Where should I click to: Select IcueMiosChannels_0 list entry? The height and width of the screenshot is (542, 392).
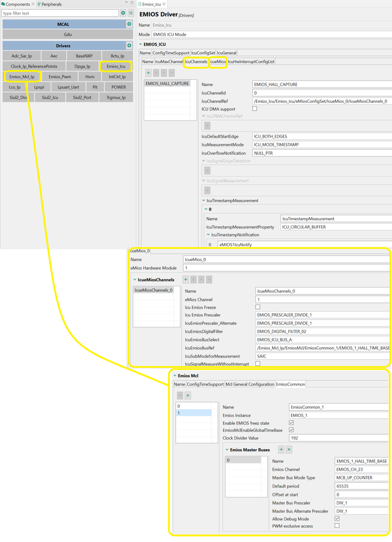pos(153,290)
